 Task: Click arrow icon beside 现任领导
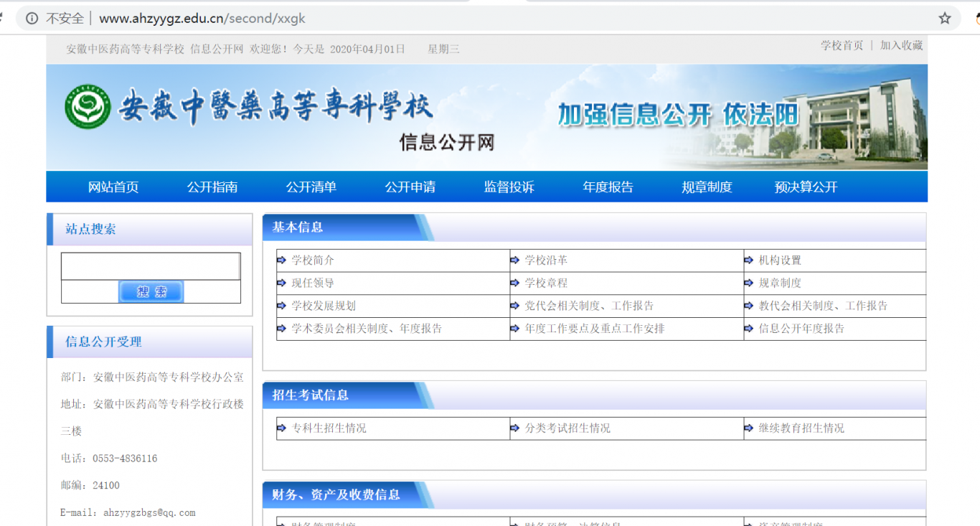tap(281, 283)
